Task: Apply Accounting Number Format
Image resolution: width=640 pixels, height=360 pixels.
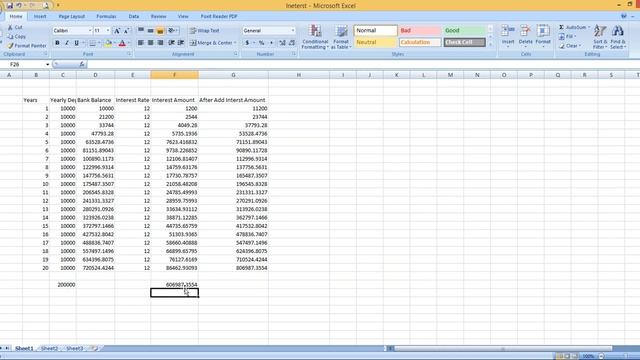Action: pos(247,43)
